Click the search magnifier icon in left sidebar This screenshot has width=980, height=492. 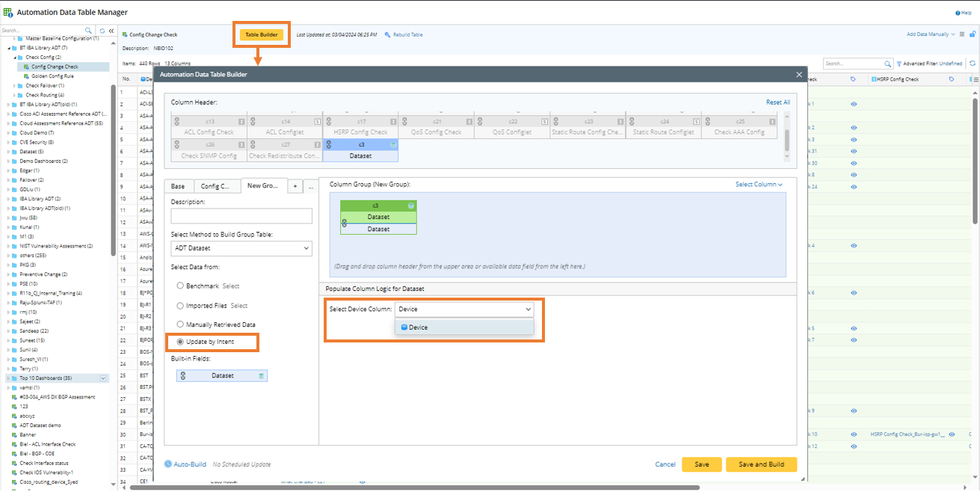coord(89,31)
